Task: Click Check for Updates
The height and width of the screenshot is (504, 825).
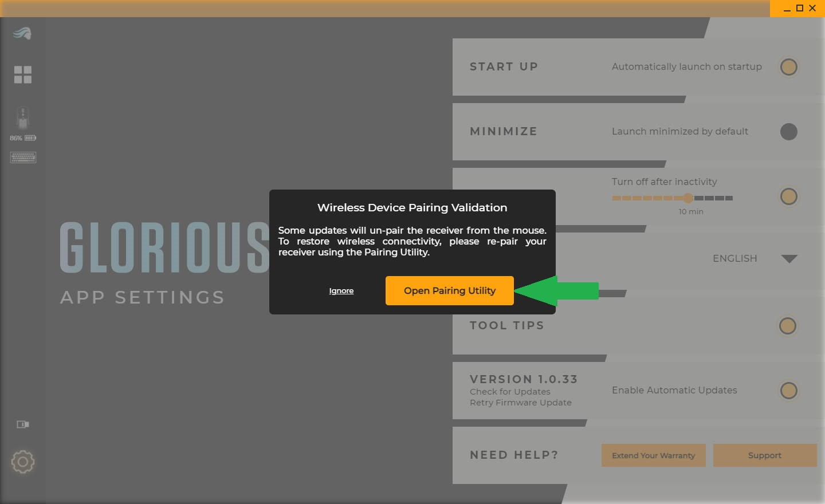Action: (510, 392)
